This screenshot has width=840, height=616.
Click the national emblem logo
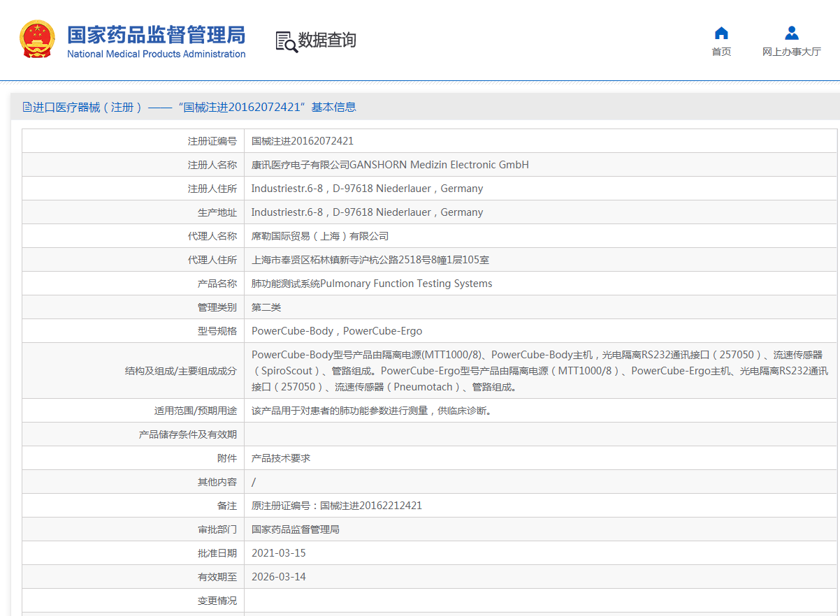tap(37, 40)
